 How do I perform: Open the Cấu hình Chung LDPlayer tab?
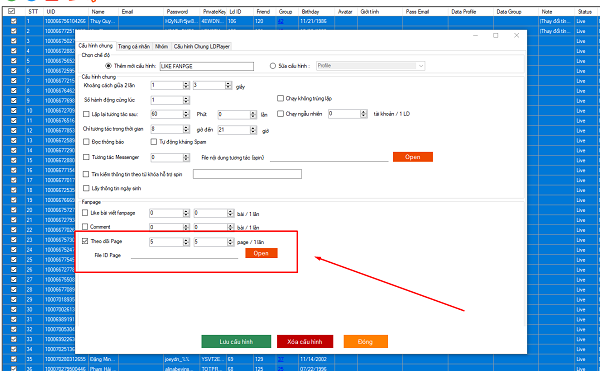[202, 46]
